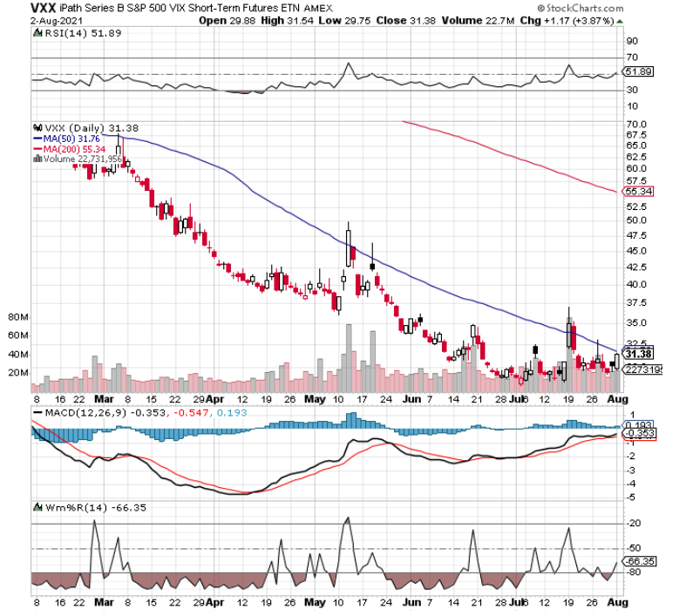Click the 70 level on RSI axis

(632, 58)
